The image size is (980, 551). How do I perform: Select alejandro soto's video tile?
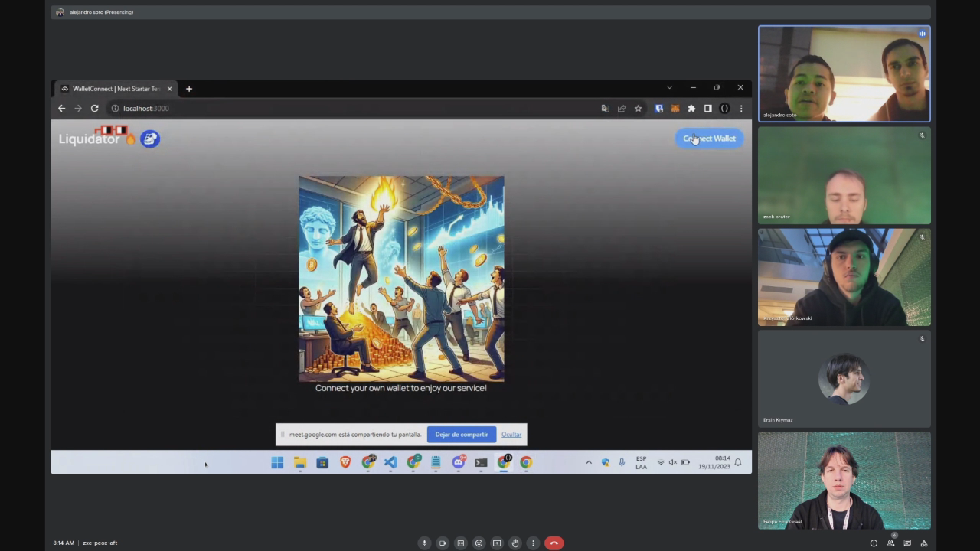point(844,73)
